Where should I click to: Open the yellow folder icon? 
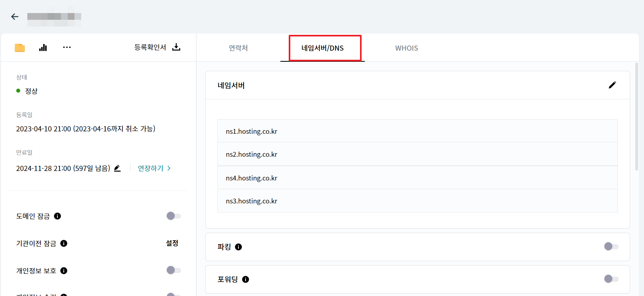[20, 48]
